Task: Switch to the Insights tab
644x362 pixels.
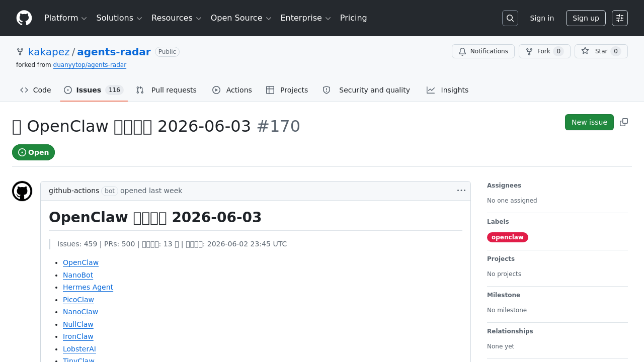Action: coord(447,90)
